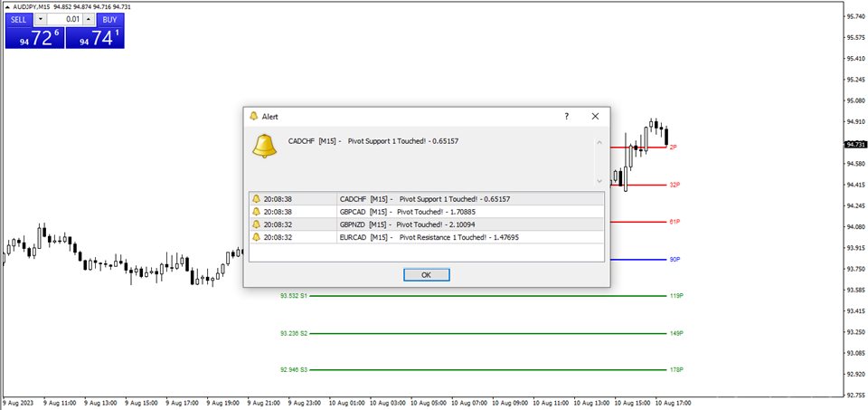Select the GBPCAD Pivot Touched alert row
The width and height of the screenshot is (868, 410).
(x=426, y=211)
